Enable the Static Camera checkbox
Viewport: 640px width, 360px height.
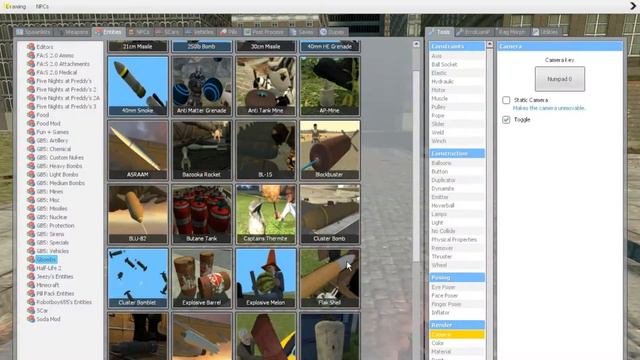coord(506,100)
